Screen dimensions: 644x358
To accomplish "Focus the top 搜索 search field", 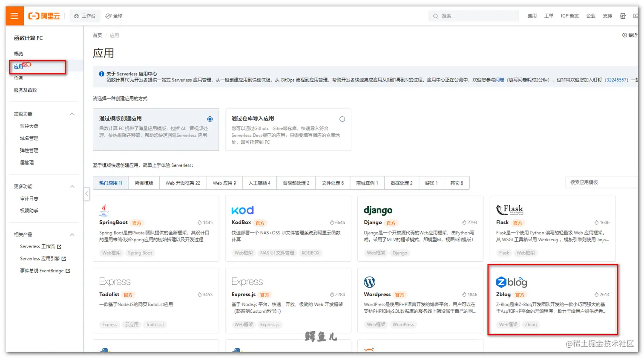I will pyautogui.click(x=473, y=16).
